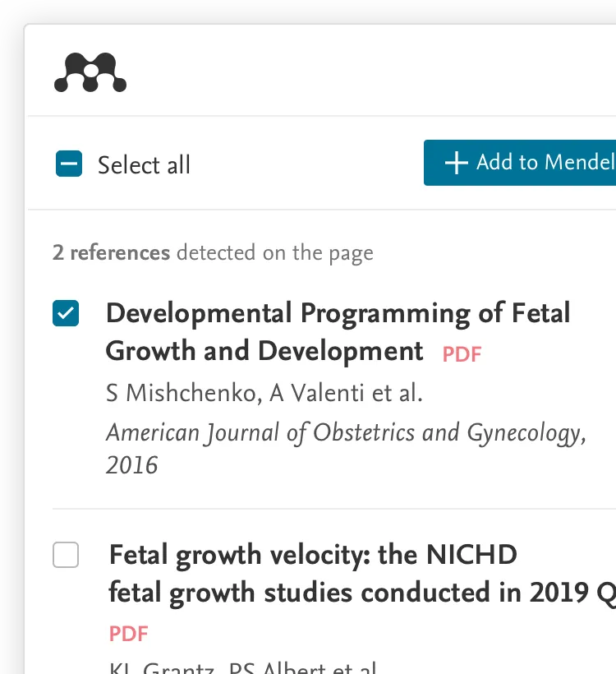This screenshot has width=616, height=674.
Task: Open PDF badge for Fetal growth velocity
Action: [x=129, y=634]
